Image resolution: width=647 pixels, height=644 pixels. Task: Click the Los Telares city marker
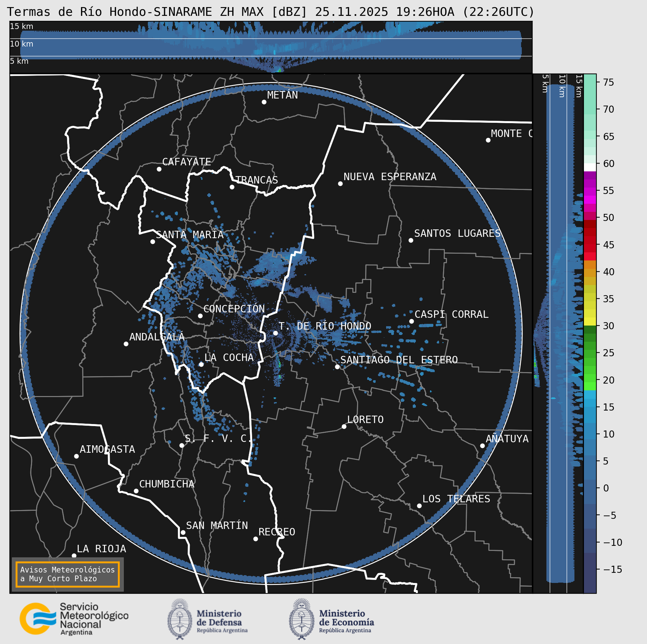point(419,506)
